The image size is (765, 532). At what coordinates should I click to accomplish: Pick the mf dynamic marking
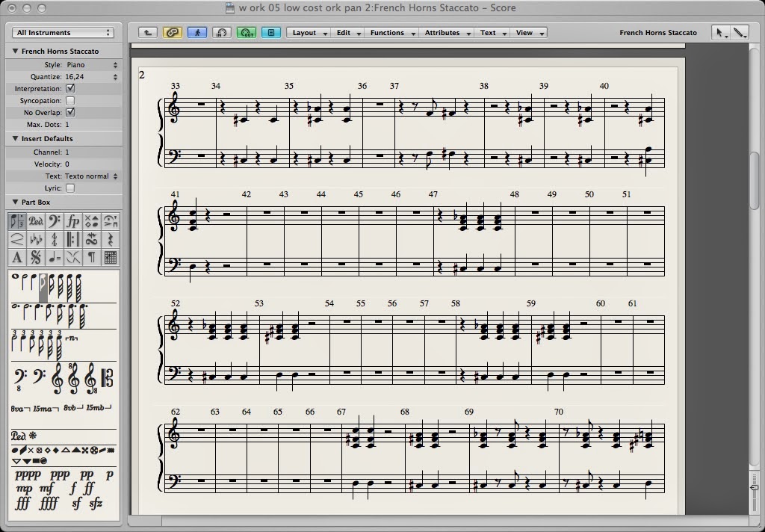(47, 488)
